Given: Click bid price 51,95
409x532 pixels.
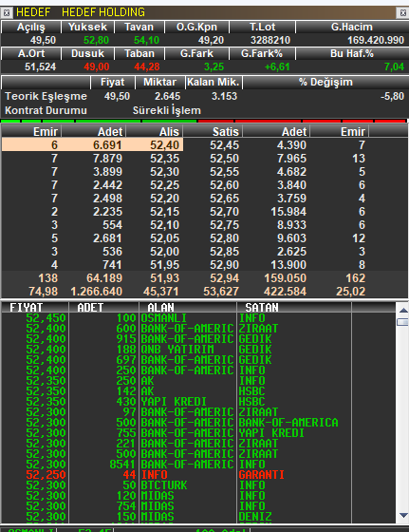Looking at the screenshot, I should (x=165, y=265).
